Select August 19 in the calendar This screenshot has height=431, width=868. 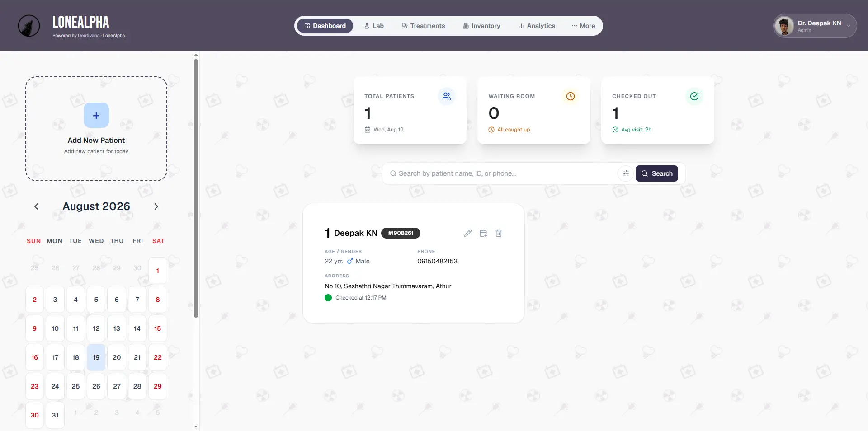(96, 357)
